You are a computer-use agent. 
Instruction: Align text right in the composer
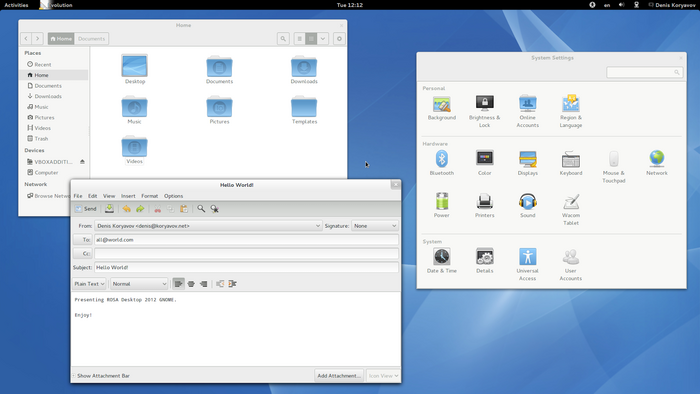[x=204, y=284]
